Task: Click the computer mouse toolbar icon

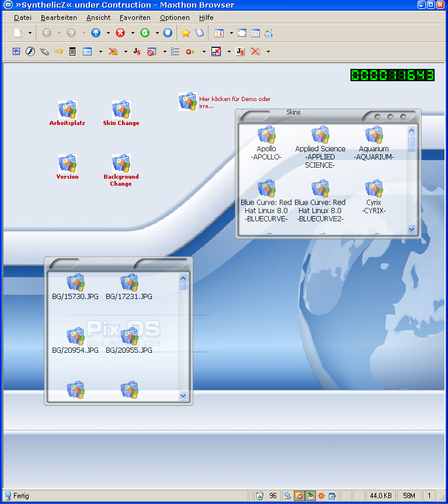Action: point(44,51)
